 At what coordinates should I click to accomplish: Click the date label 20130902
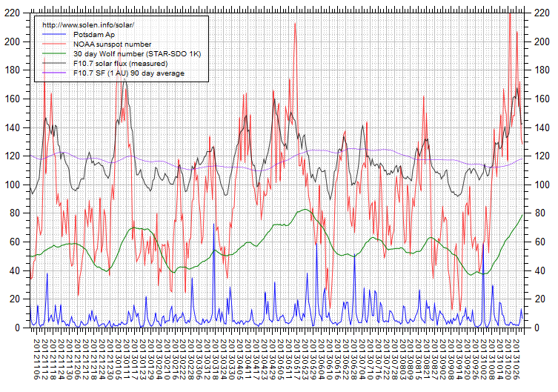click(445, 359)
